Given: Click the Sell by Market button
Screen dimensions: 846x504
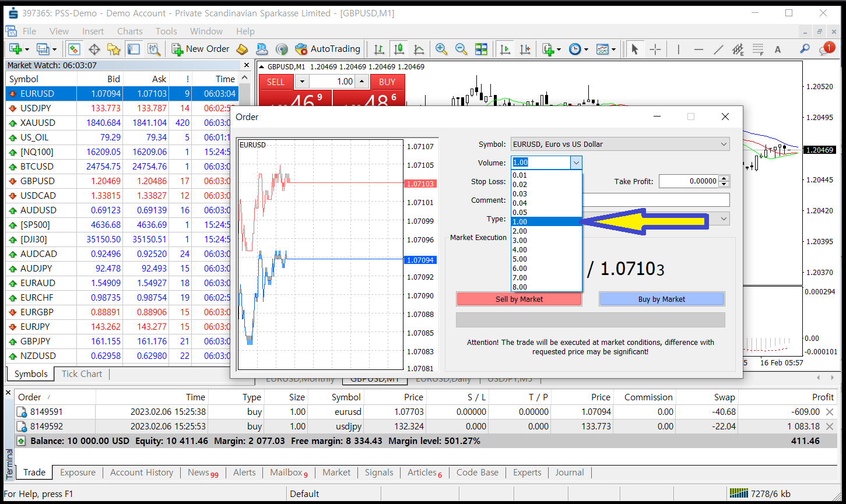Looking at the screenshot, I should (x=519, y=299).
